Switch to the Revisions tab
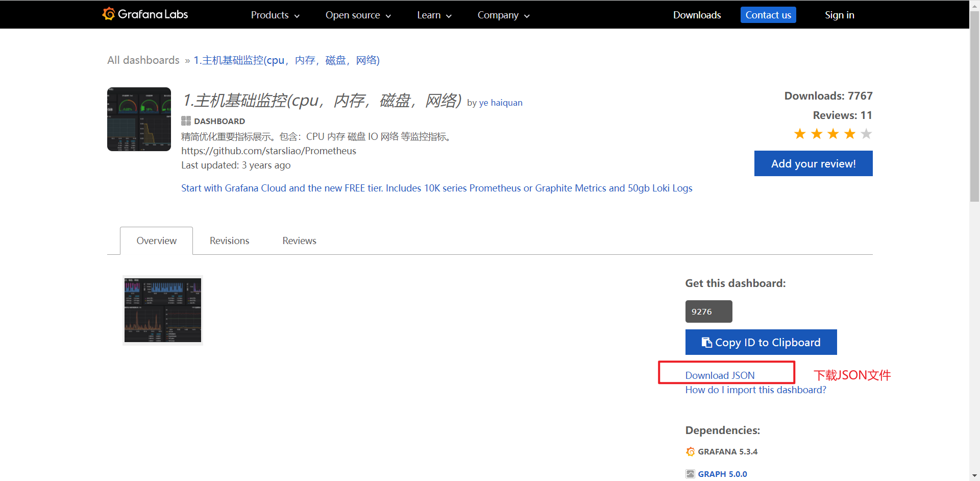980x481 pixels. [229, 240]
